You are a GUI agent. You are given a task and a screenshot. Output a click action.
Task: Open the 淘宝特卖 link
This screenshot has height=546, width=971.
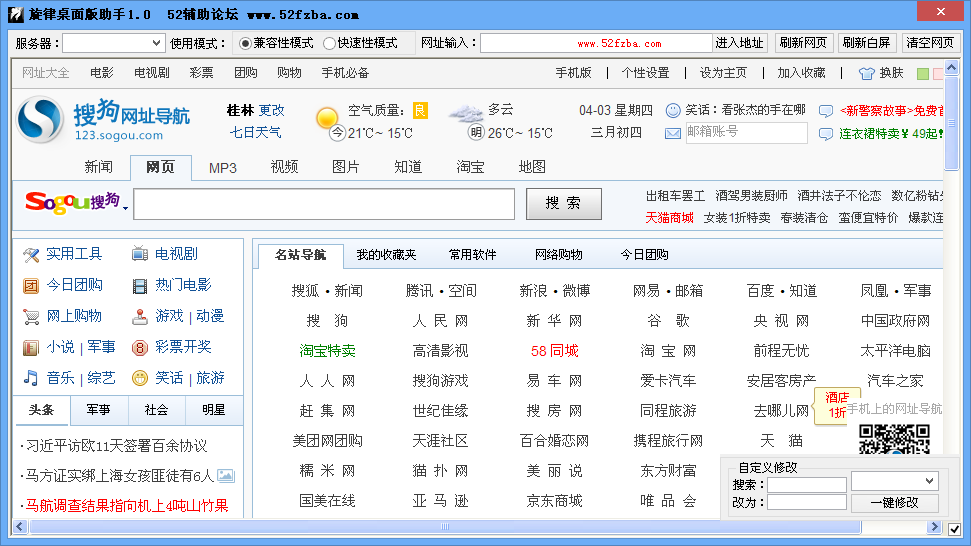point(328,351)
